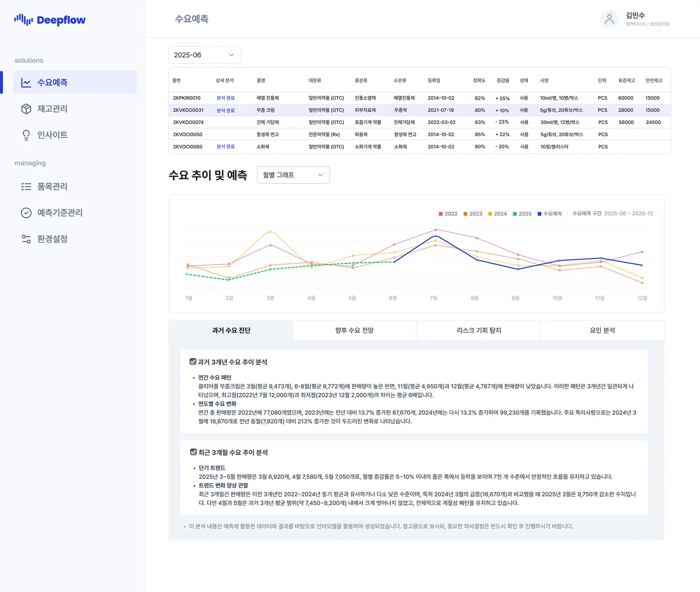This screenshot has height=592, width=700.
Task: Select table row 2KVKDO0074
Action: click(420, 122)
